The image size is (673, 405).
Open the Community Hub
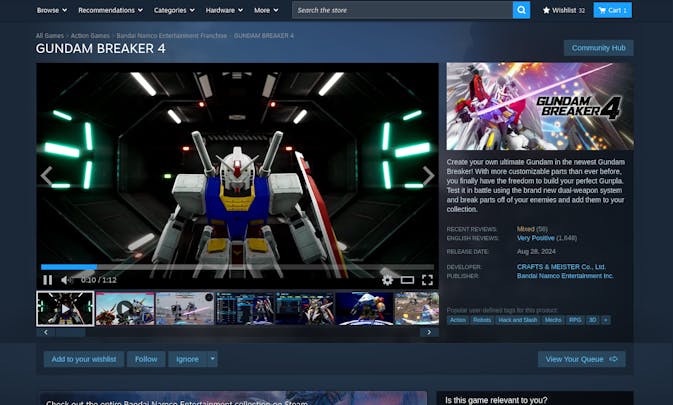tap(598, 48)
